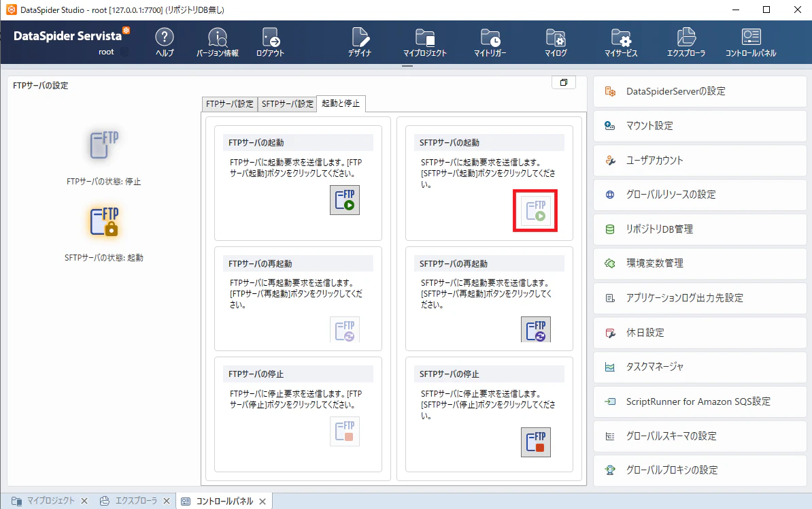Image resolution: width=812 pixels, height=509 pixels.
Task: Click the リポジトリDB管理 database icon
Action: [610, 229]
